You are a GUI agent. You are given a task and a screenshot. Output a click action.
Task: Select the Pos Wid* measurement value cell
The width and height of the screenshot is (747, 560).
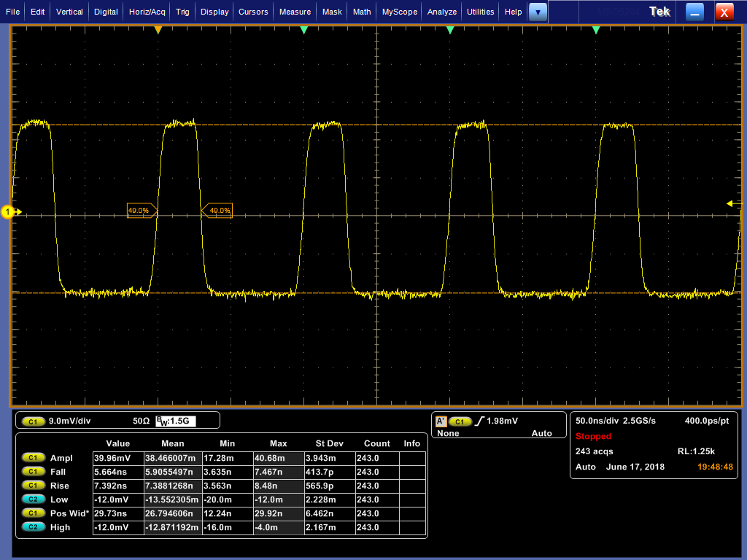click(x=117, y=513)
